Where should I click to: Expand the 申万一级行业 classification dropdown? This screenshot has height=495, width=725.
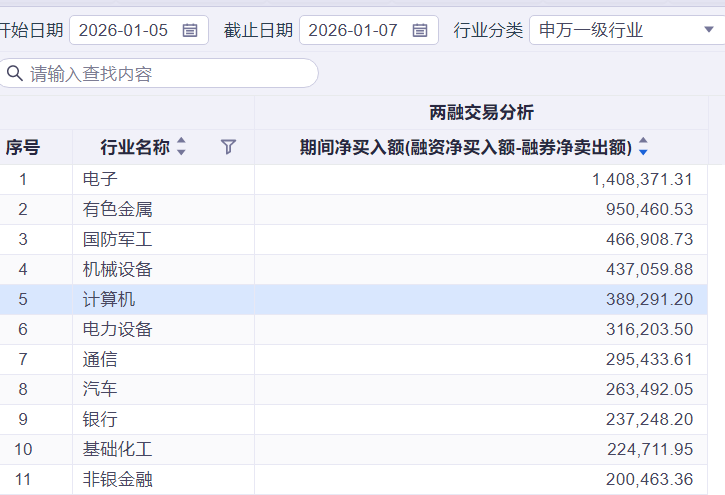click(x=708, y=30)
